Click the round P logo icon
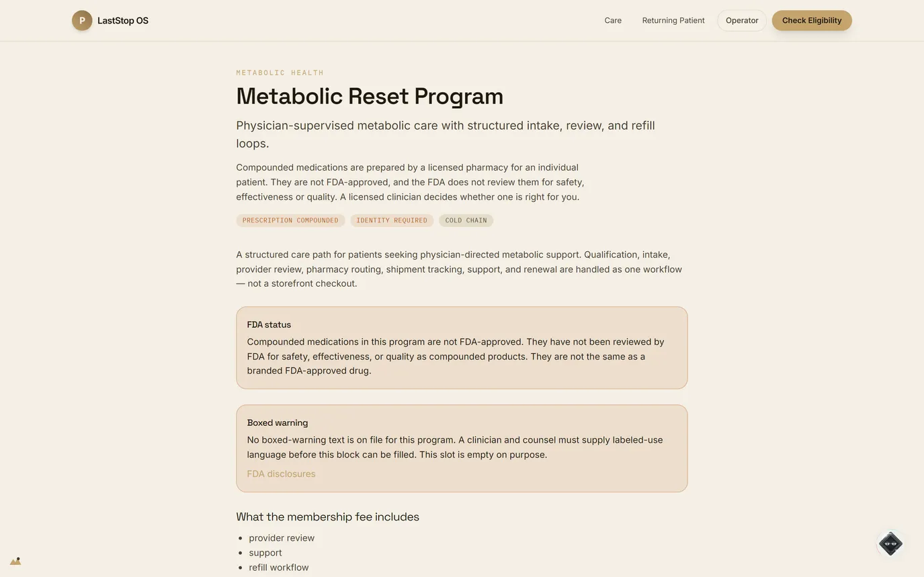Screen dimensions: 924x577 pyautogui.click(x=82, y=20)
